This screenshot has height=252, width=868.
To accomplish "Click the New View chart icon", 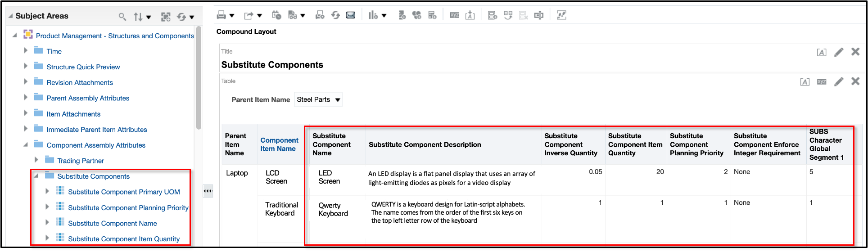I will click(373, 15).
